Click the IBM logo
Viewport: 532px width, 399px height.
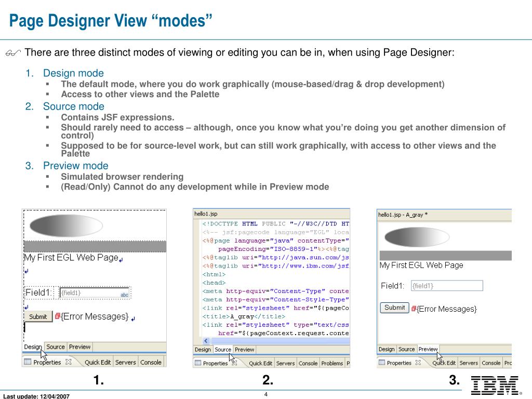click(x=496, y=385)
